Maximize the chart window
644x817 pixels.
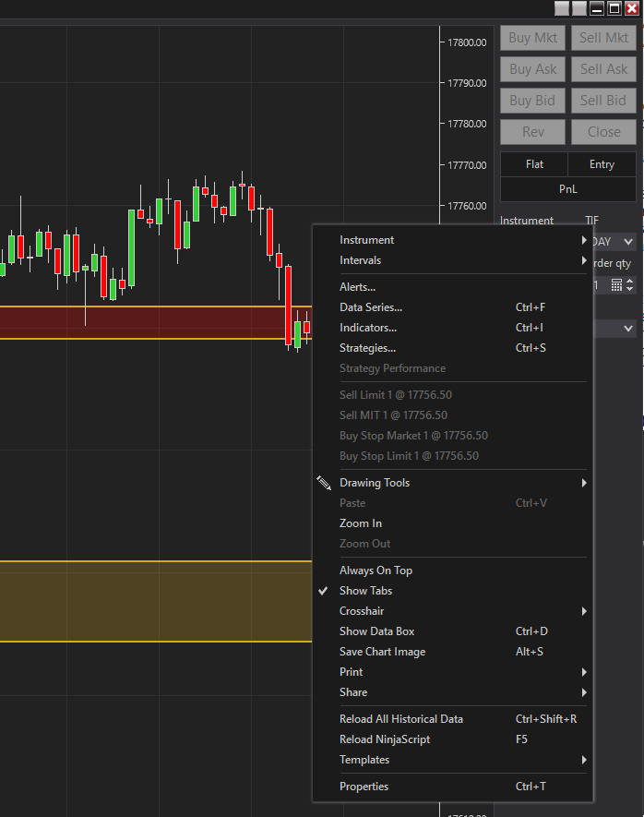click(614, 7)
